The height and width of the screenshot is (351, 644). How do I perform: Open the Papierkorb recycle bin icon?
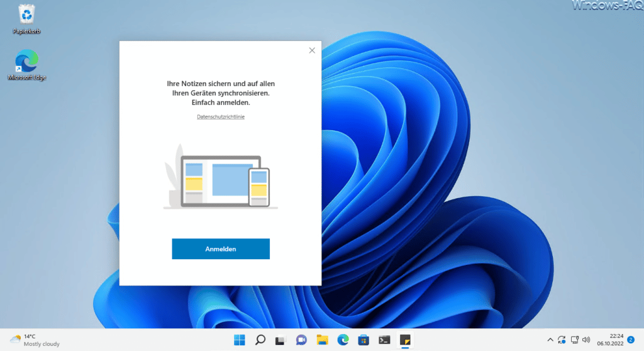26,19
